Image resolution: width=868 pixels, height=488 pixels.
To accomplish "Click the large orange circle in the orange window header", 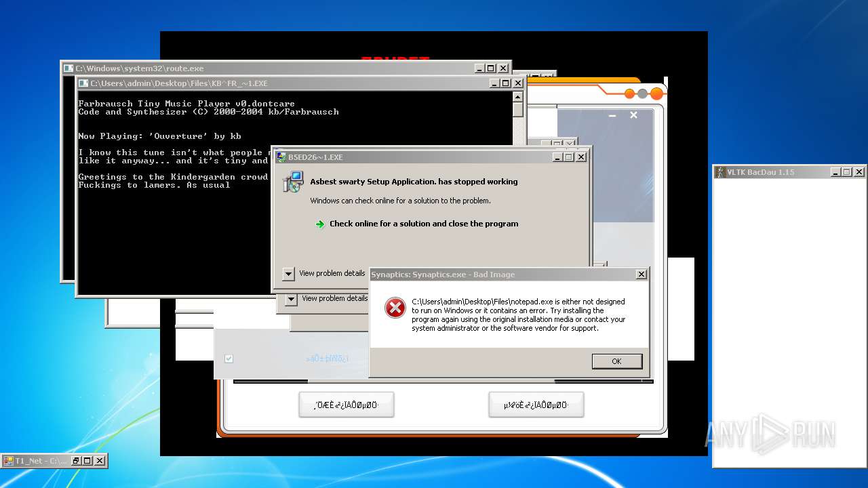I will click(x=656, y=94).
